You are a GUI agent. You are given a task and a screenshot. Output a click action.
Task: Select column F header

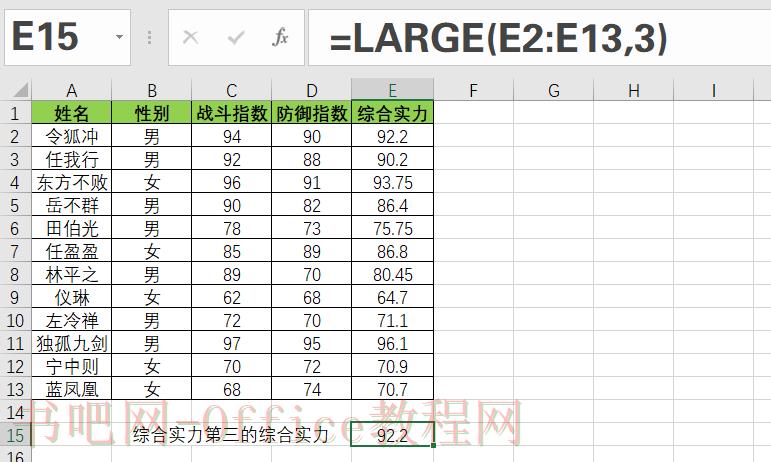[473, 90]
